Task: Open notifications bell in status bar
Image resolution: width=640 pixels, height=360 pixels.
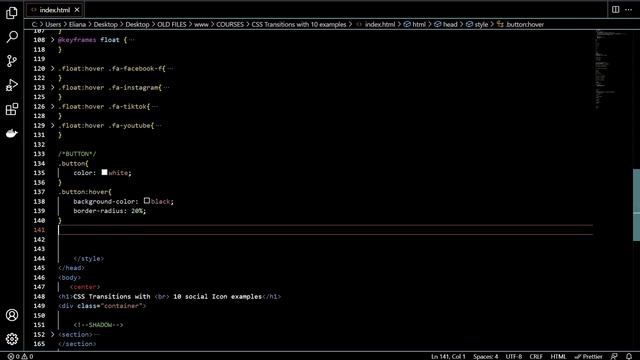Action: click(629, 356)
